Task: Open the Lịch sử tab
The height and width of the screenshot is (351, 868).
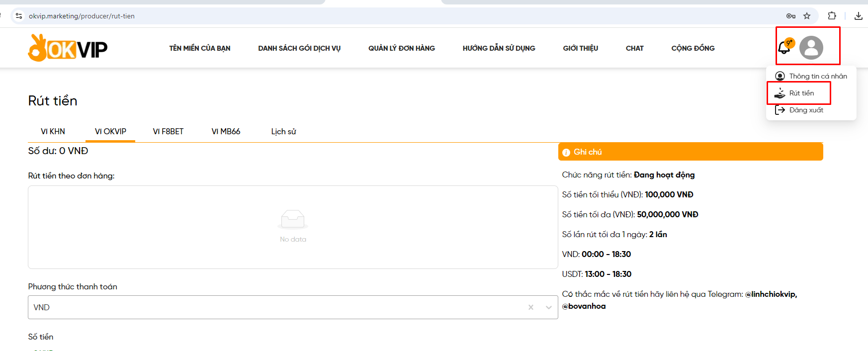Action: point(283,131)
